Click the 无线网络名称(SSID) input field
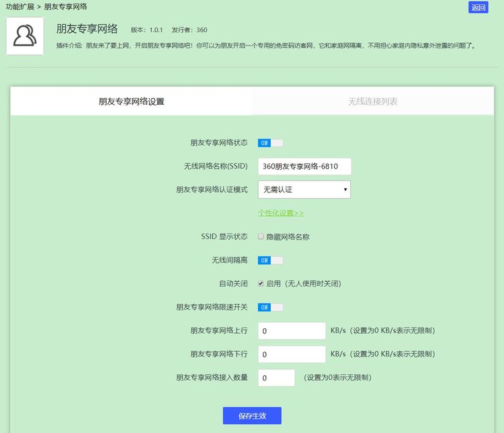Screen dimensions: 504x433 click(x=304, y=166)
